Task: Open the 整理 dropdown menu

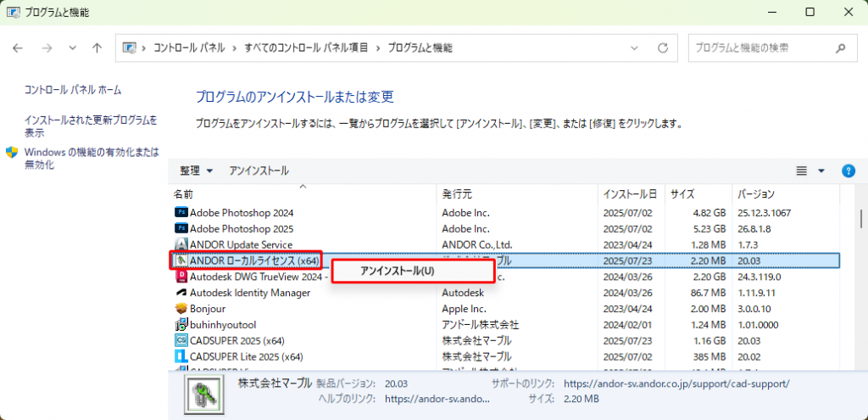Action: tap(196, 171)
